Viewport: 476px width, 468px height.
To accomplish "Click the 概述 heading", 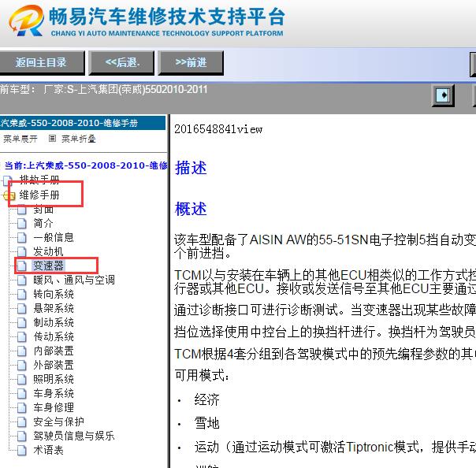I will [191, 209].
